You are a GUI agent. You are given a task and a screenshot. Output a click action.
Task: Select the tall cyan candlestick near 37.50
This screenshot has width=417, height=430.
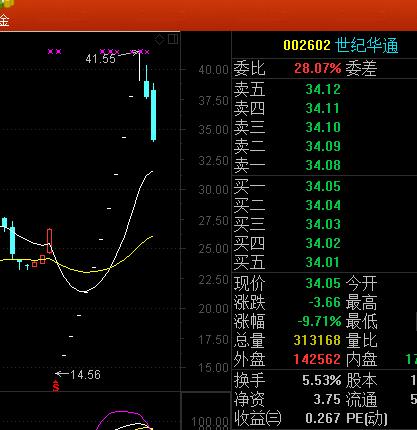[153, 112]
